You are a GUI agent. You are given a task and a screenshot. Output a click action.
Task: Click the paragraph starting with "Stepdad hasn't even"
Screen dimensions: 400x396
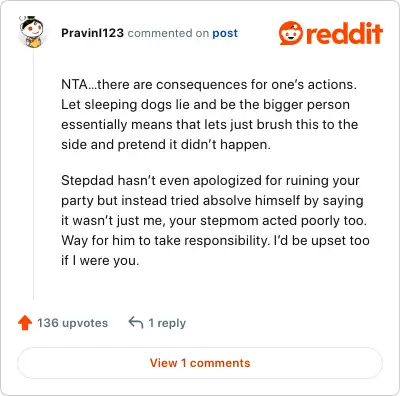click(x=215, y=220)
